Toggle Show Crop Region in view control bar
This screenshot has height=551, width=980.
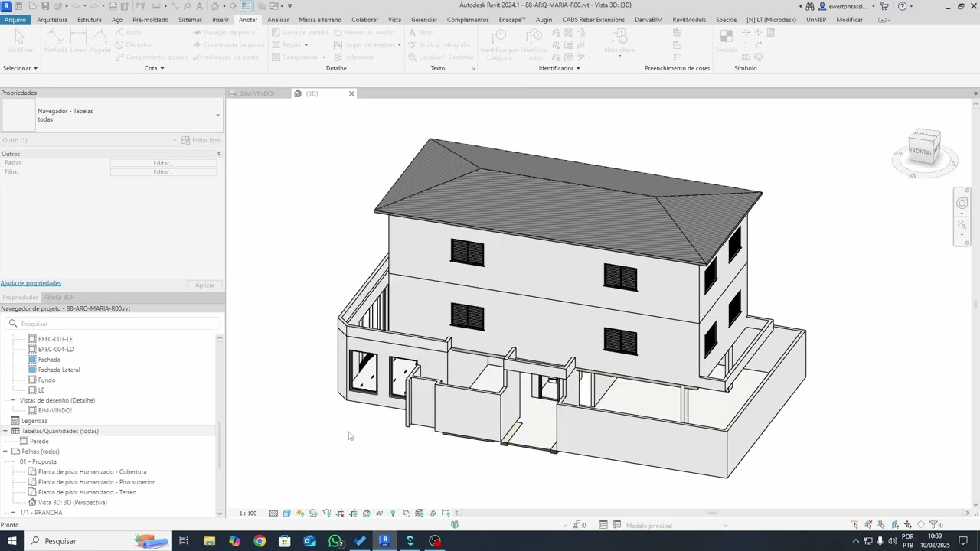pyautogui.click(x=354, y=514)
